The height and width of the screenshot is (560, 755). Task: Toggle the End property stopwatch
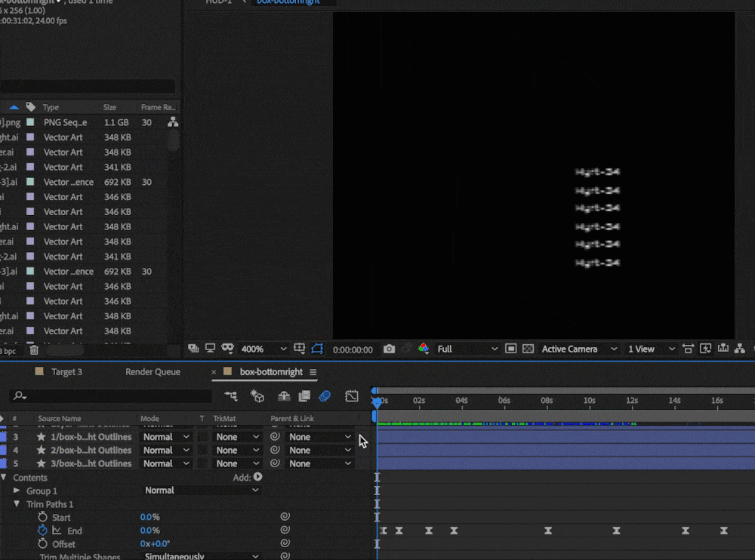click(42, 530)
